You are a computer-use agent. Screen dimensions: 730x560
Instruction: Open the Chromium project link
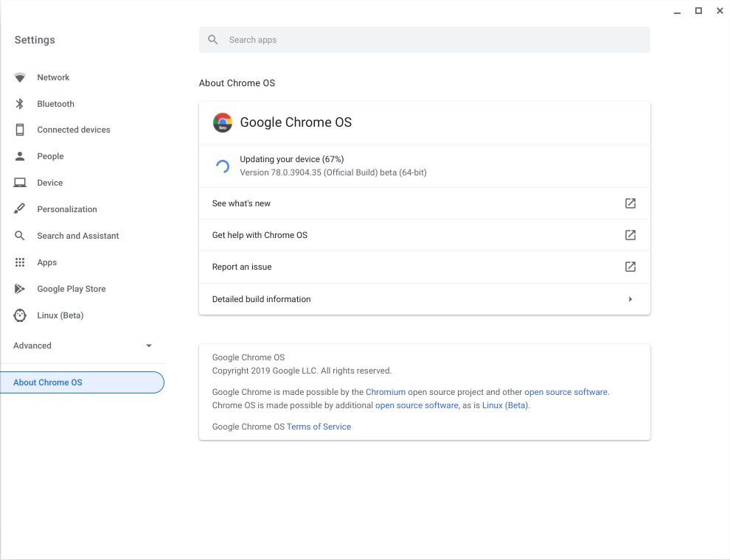(x=385, y=392)
